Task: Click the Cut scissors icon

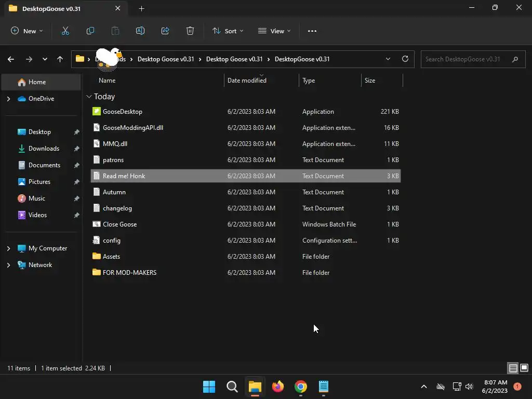Action: point(65,31)
